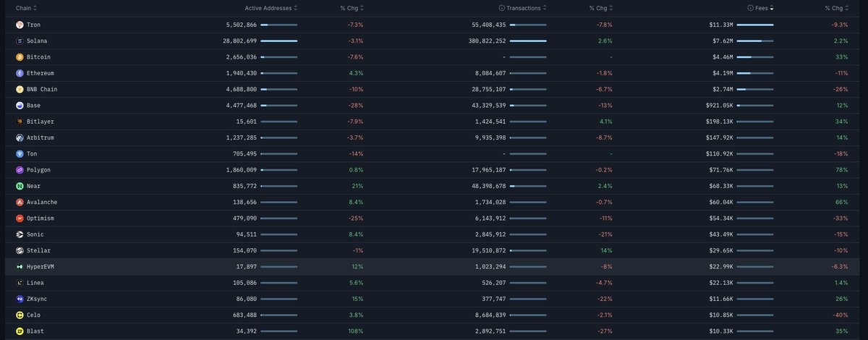This screenshot has width=868, height=340.
Task: Open the Solana chain link
Action: 37,41
